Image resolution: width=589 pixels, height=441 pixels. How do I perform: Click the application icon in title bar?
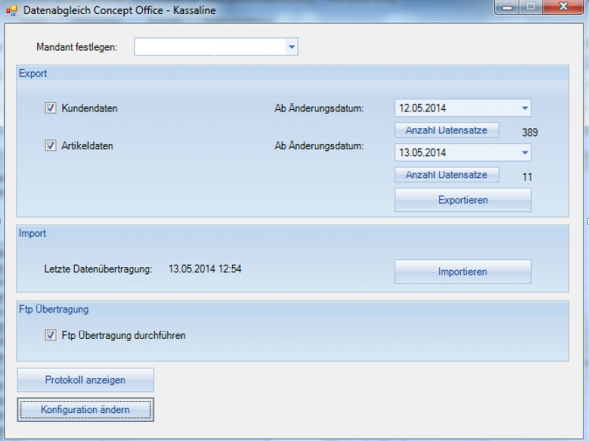[x=12, y=10]
